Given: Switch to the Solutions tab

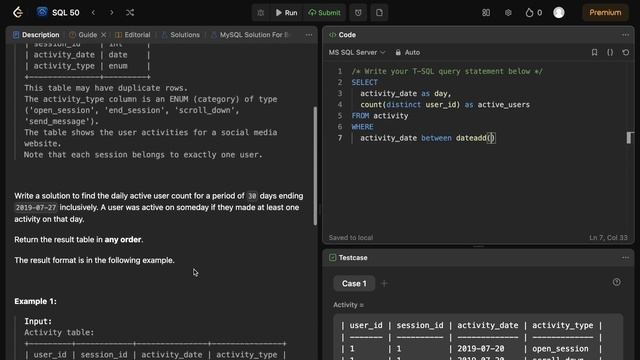Looking at the screenshot, I should (180, 35).
